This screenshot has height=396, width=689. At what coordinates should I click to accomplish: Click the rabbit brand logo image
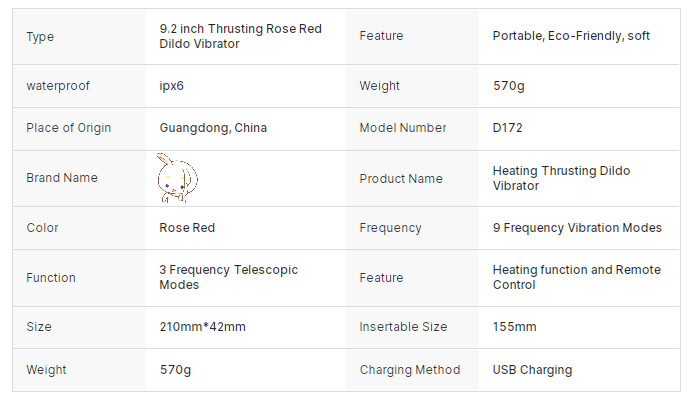click(178, 178)
